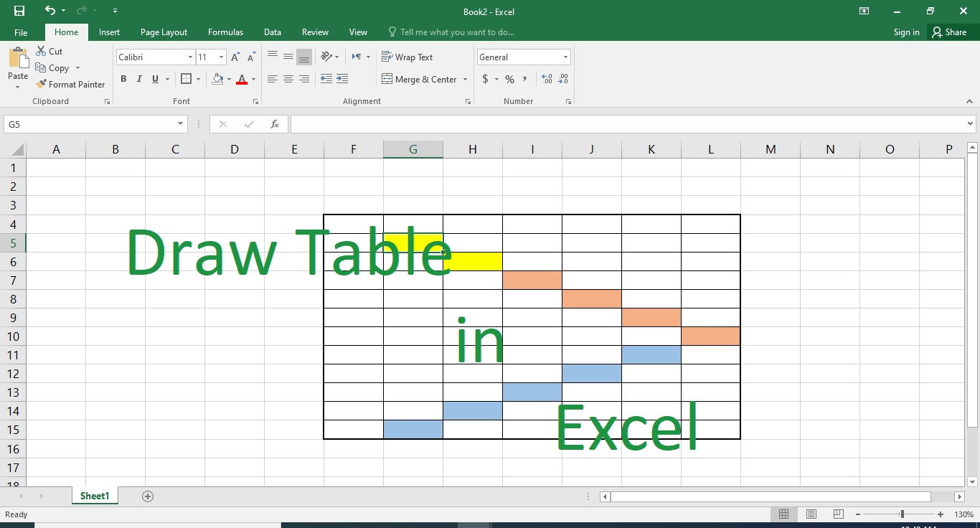Toggle Bold formatting
The height and width of the screenshot is (528, 980).
point(123,79)
